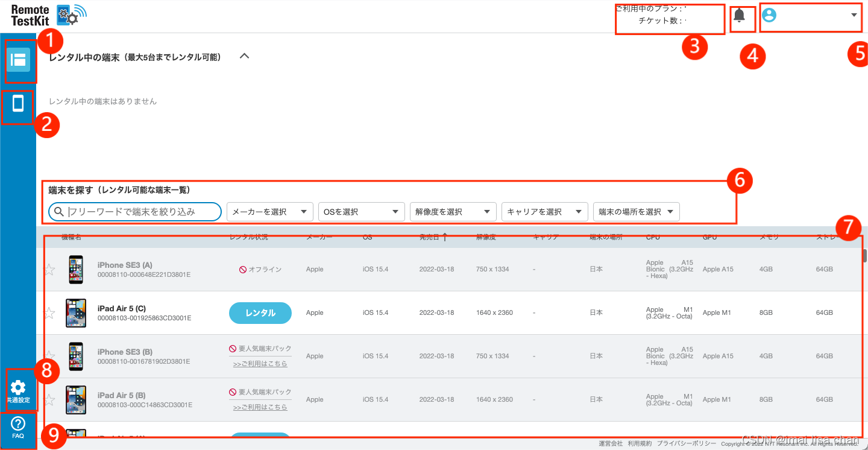Sort by CPU column header
Viewport: 868px width, 450px height.
pyautogui.click(x=653, y=238)
